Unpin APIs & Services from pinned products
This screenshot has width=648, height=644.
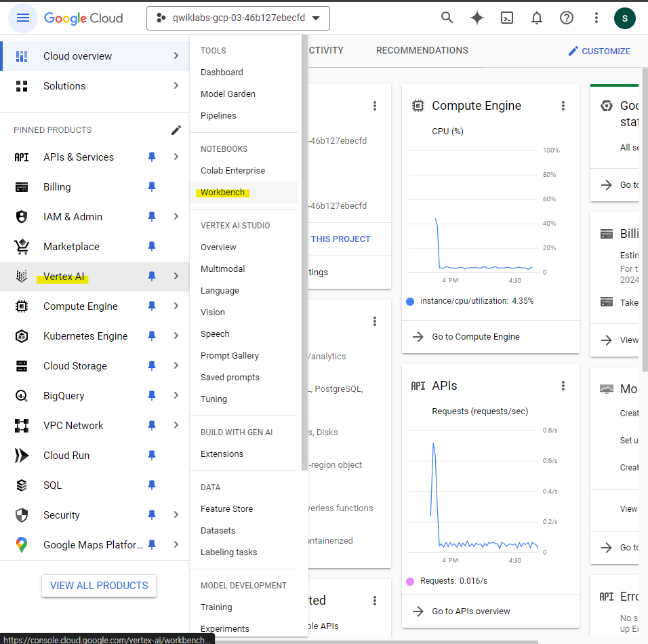pos(152,157)
